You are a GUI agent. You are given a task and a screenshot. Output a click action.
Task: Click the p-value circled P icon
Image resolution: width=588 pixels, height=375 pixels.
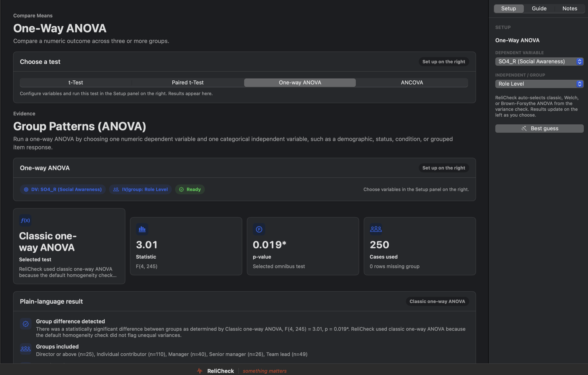pos(259,229)
